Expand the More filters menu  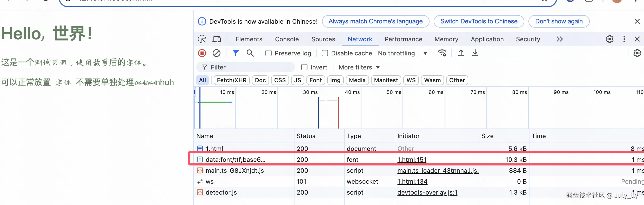359,67
